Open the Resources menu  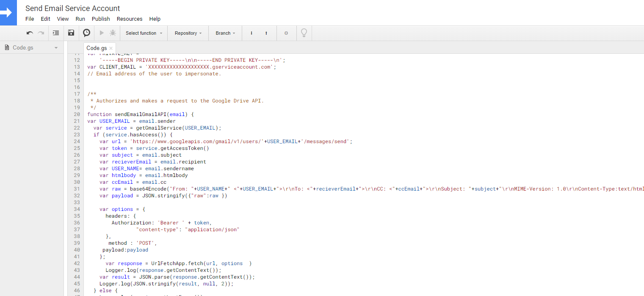(x=130, y=19)
